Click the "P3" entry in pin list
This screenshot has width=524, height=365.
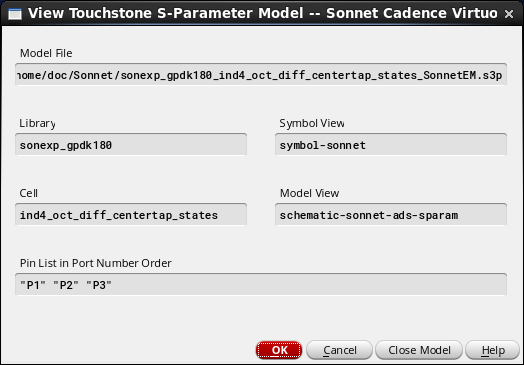[99, 285]
